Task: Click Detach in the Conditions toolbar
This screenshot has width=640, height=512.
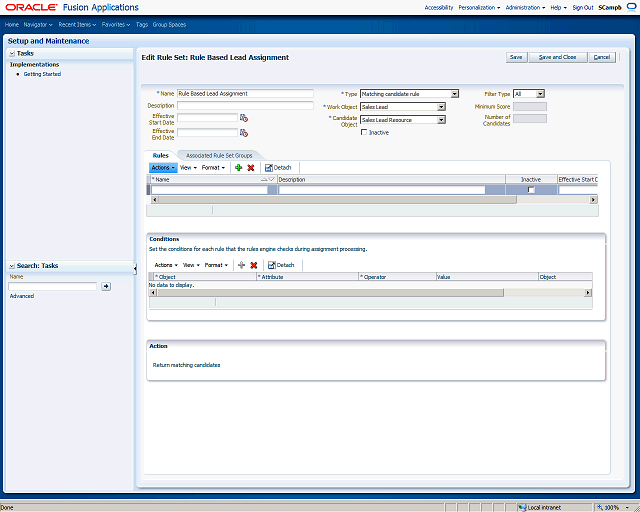Action: point(281,265)
